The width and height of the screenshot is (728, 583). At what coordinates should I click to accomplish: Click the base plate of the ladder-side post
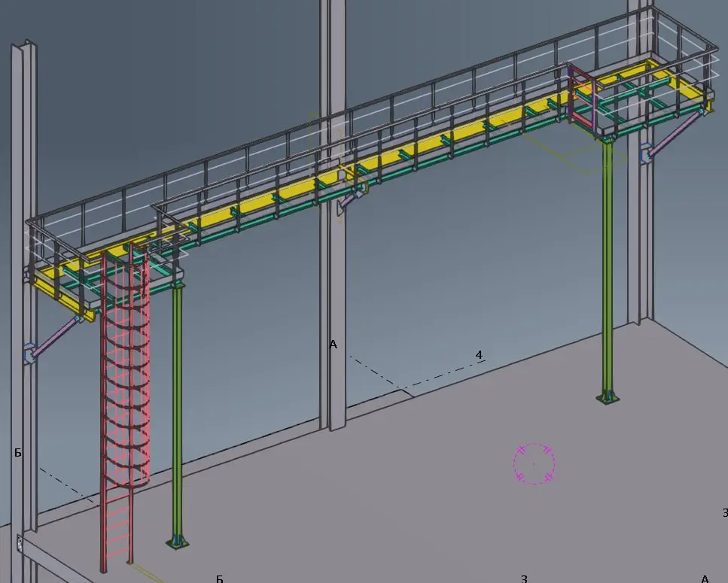point(178,542)
